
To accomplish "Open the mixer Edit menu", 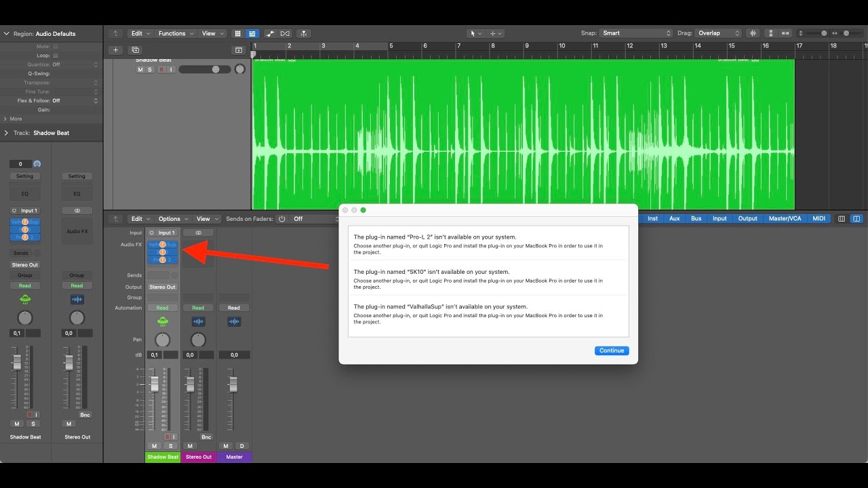I will pyautogui.click(x=140, y=219).
